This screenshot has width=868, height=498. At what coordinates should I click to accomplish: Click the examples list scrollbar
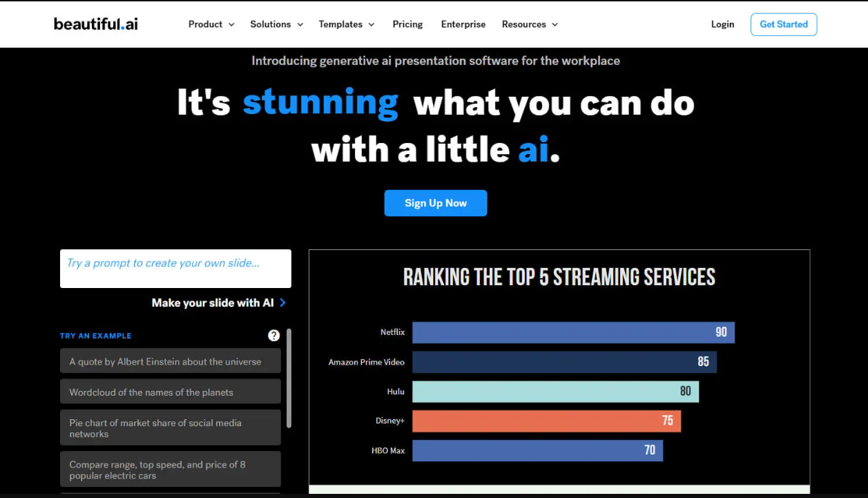coord(289,379)
